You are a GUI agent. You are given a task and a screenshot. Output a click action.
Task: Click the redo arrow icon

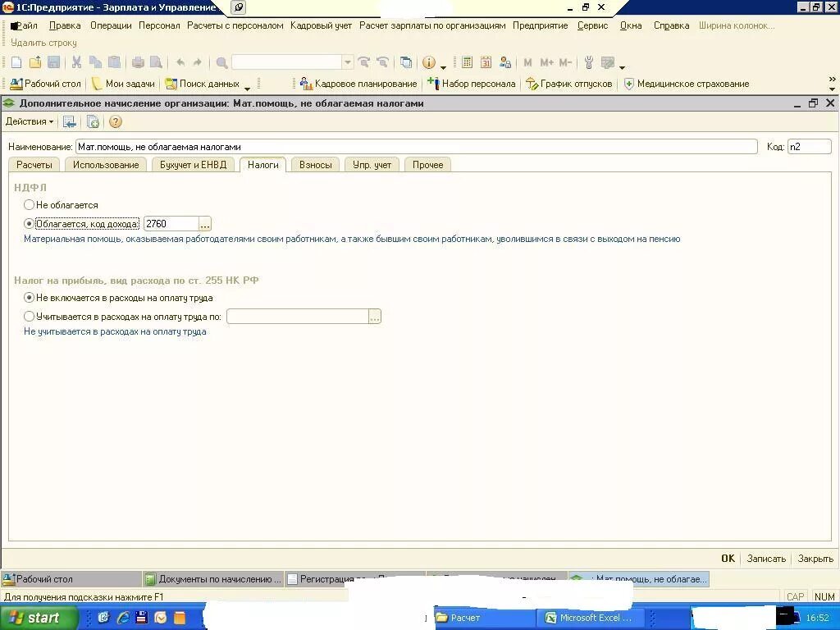click(197, 62)
